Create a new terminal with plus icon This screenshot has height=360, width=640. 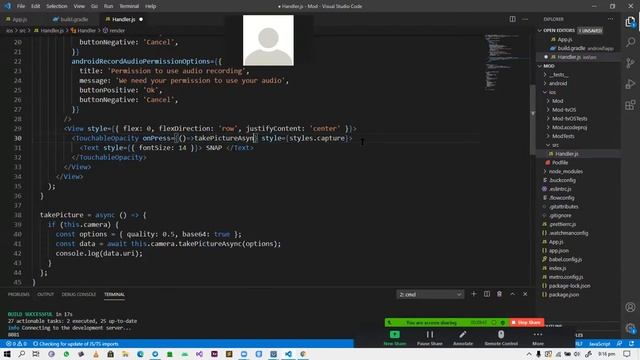point(473,294)
